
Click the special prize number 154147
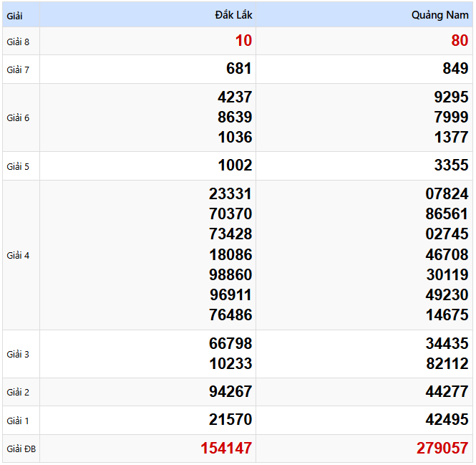(x=226, y=449)
